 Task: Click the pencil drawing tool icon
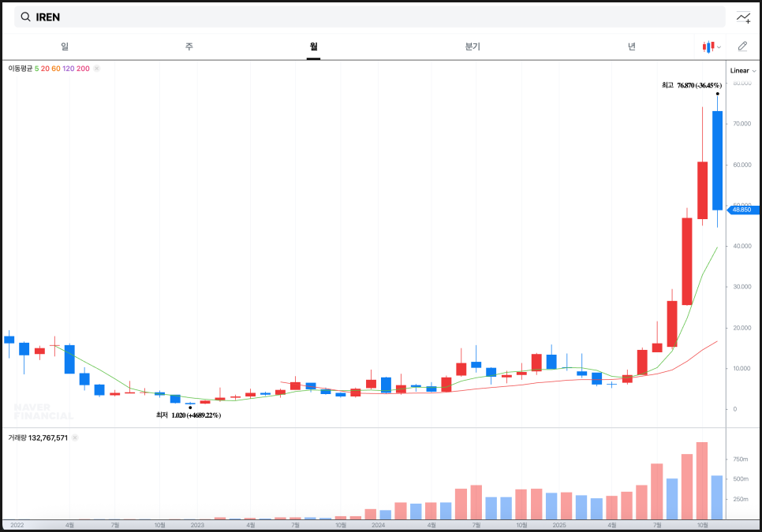coord(742,47)
